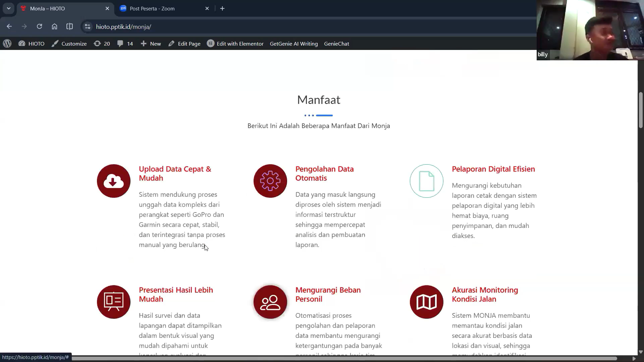
Task: Open the Customize menu item
Action: pyautogui.click(x=69, y=44)
